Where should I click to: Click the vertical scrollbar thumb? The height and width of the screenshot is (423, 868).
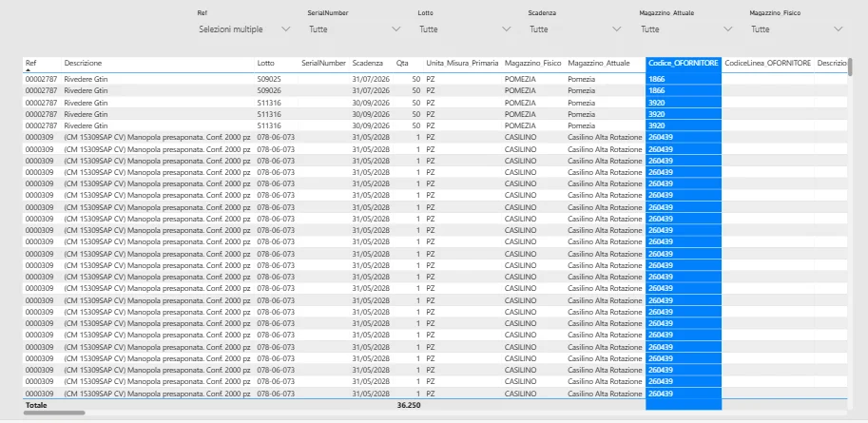851,67
